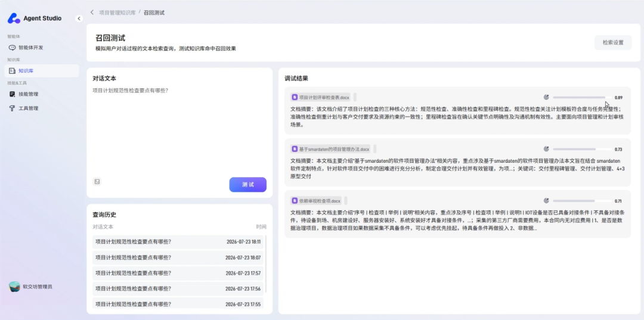644x320 pixels.
Task: Click the image attach icon under the text box
Action: pyautogui.click(x=97, y=182)
